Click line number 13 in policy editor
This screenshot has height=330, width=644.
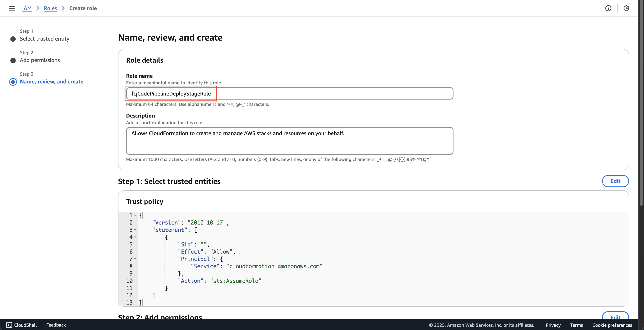click(129, 303)
